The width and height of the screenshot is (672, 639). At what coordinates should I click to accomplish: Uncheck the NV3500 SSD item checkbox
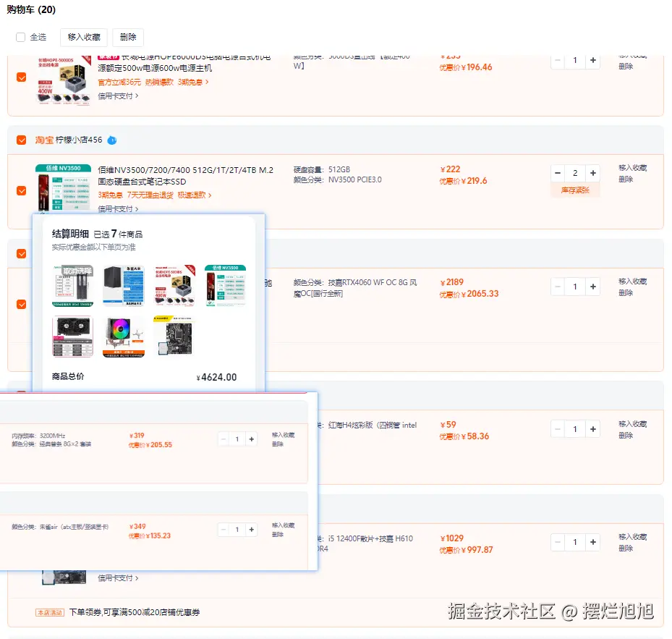point(21,191)
